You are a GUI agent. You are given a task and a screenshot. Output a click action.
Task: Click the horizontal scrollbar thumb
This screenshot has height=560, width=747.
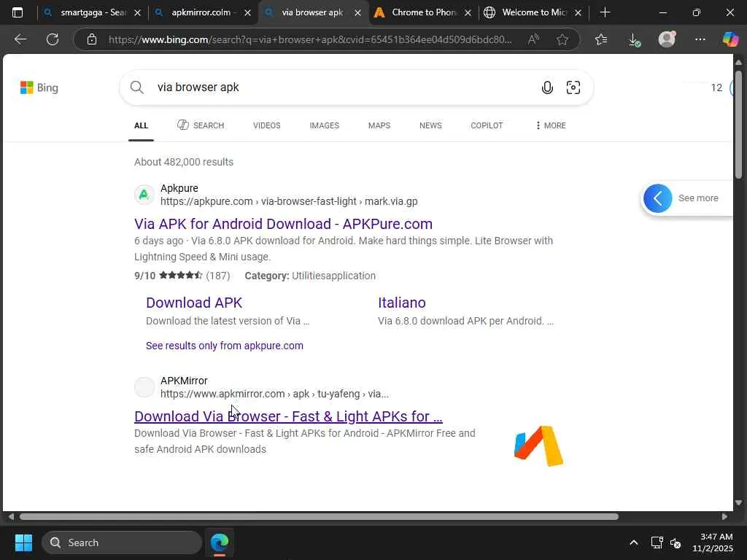[x=319, y=517]
